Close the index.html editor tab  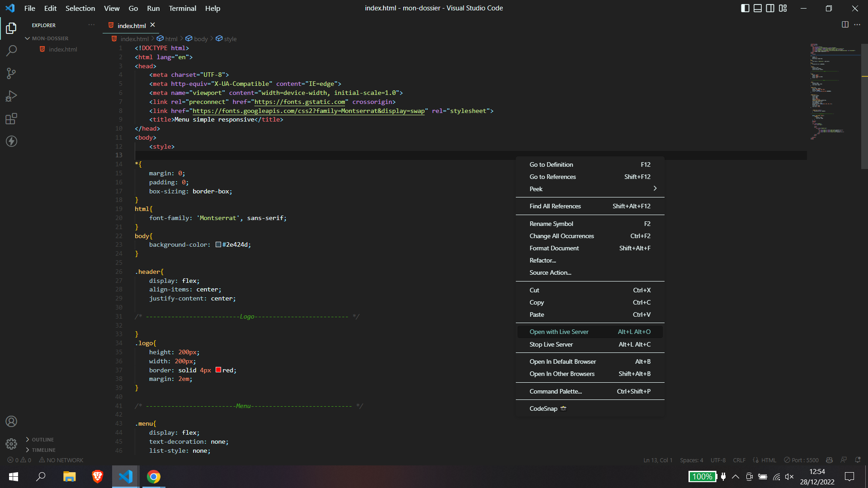pyautogui.click(x=152, y=25)
